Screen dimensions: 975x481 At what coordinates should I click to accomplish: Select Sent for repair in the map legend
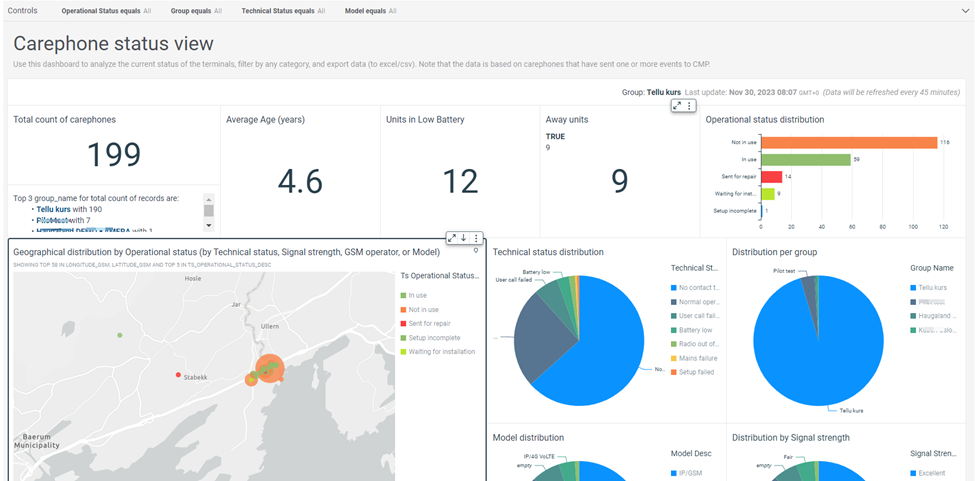point(425,324)
